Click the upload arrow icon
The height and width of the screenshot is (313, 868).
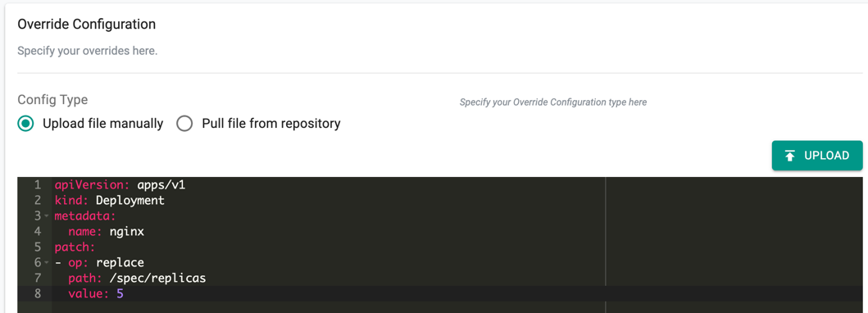tap(790, 156)
